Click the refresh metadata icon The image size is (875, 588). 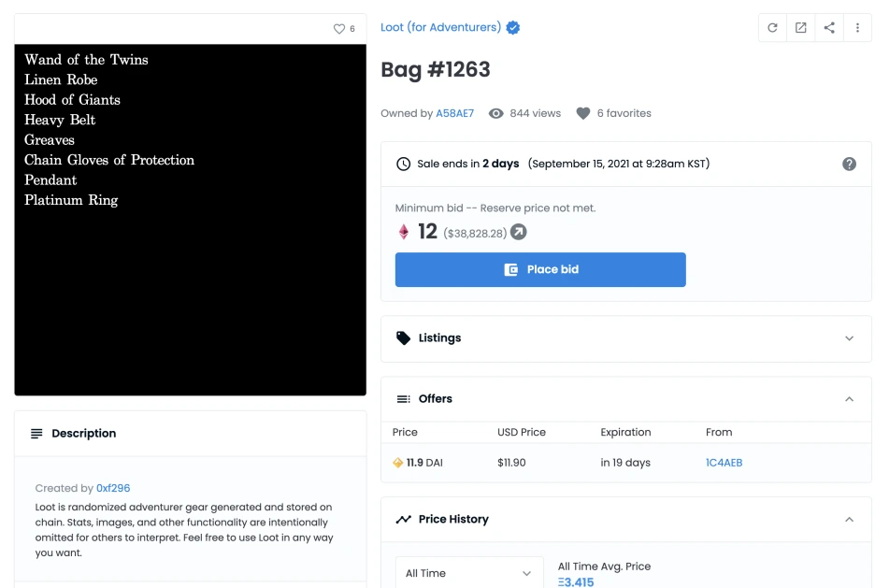tap(772, 28)
